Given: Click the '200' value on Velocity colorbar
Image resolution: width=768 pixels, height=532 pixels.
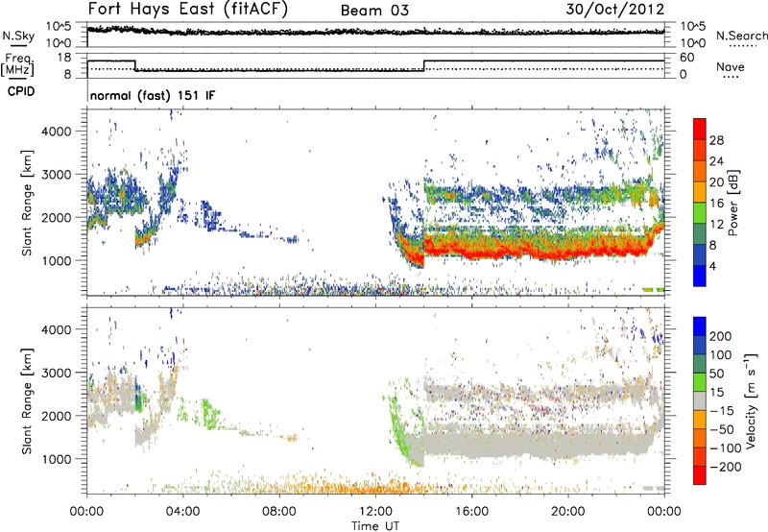Looking at the screenshot, I should tap(721, 336).
